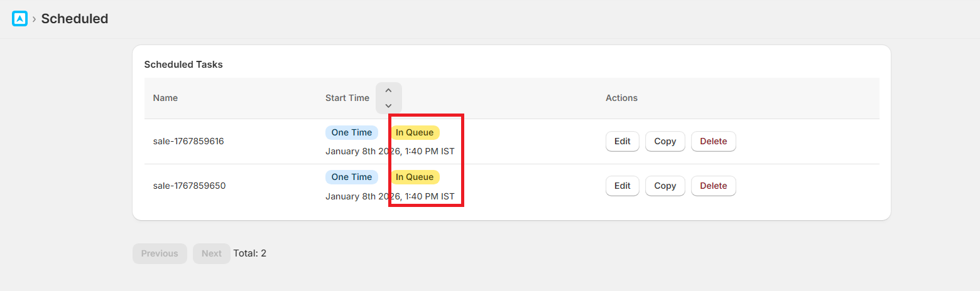This screenshot has height=291, width=980.
Task: Copy the sale-1767859616 task
Action: pos(665,141)
